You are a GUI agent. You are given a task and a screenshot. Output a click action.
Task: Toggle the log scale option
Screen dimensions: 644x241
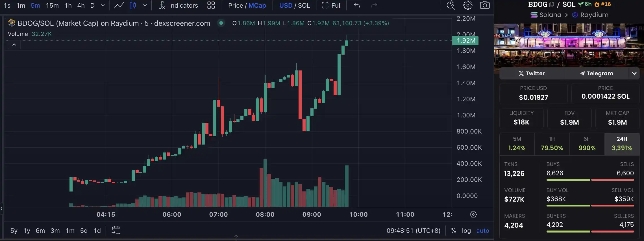(466, 231)
